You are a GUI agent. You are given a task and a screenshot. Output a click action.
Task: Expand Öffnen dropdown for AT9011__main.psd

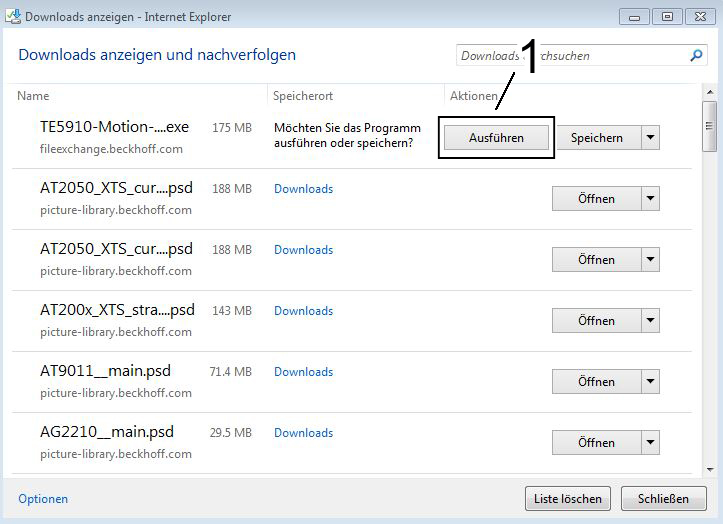click(651, 381)
